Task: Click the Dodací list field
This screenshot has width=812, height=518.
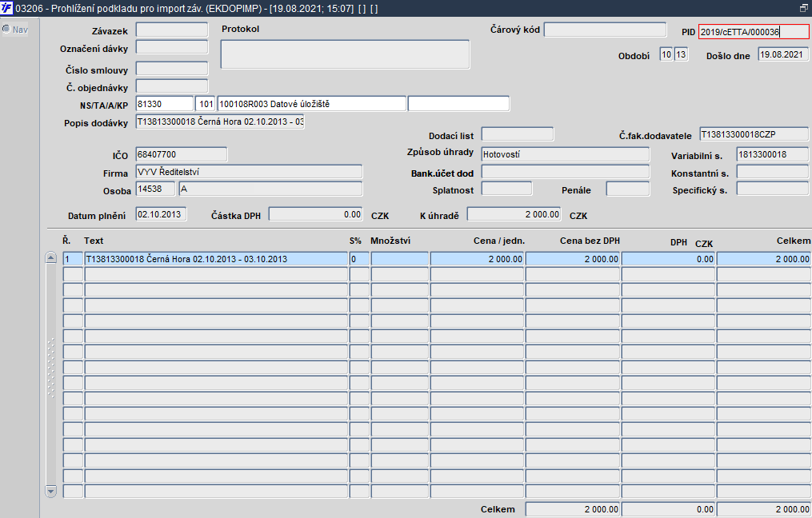Action: point(518,134)
